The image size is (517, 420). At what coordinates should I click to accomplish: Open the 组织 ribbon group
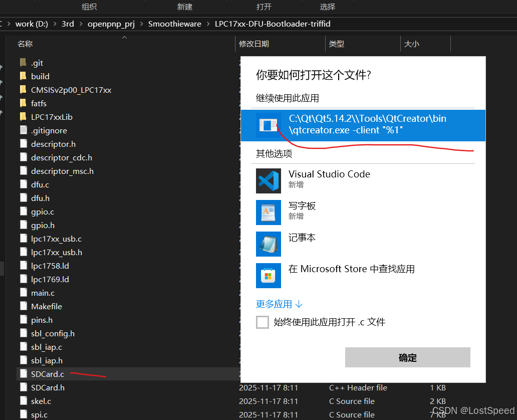point(89,7)
